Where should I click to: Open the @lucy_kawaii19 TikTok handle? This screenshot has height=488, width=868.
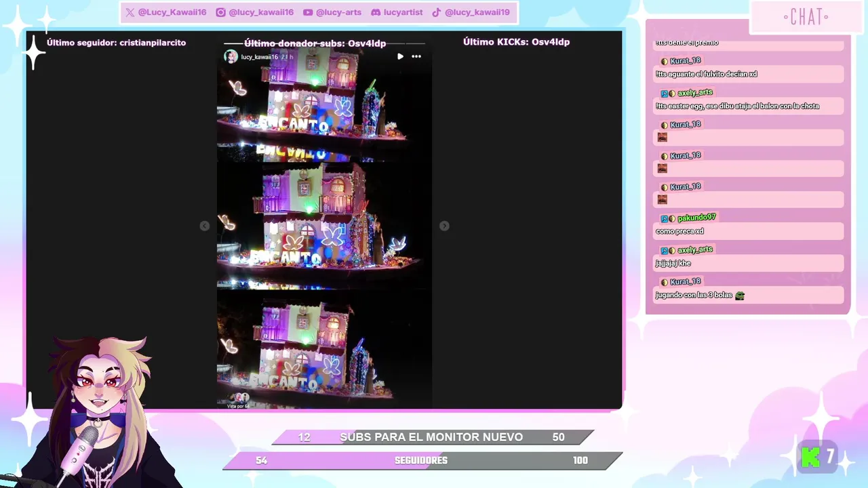477,12
